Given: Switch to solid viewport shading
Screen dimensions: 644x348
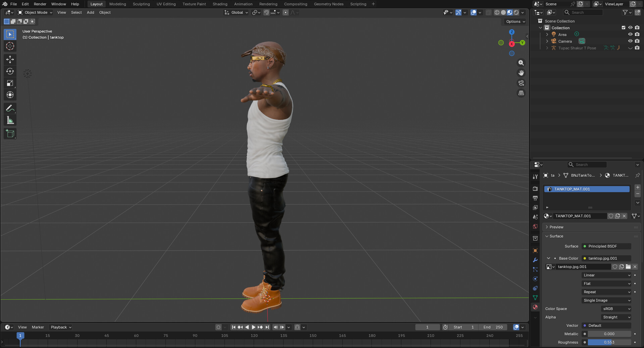Looking at the screenshot, I should tap(503, 12).
